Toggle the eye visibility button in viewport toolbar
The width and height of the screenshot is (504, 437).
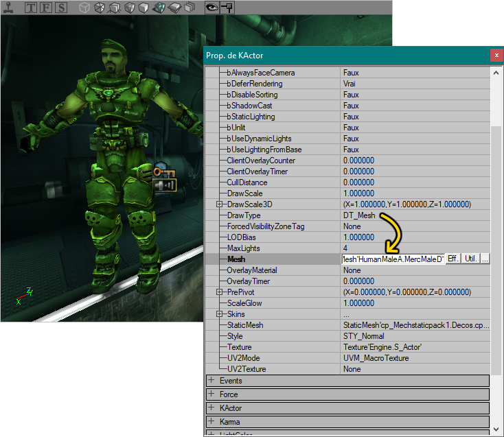[x=212, y=8]
